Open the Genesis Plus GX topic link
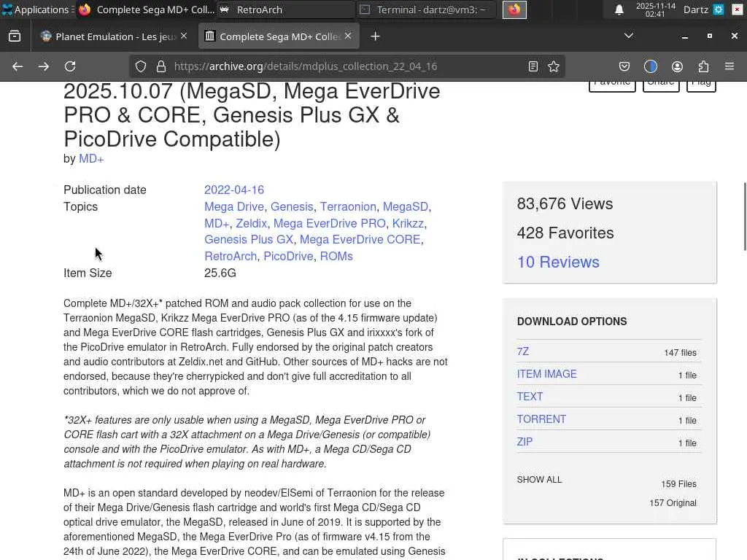Viewport: 747px width, 560px height. (249, 239)
